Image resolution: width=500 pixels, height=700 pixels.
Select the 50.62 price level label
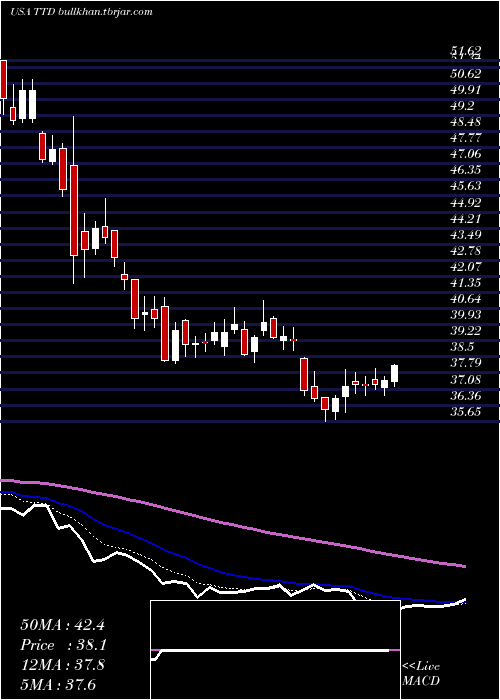(x=466, y=74)
